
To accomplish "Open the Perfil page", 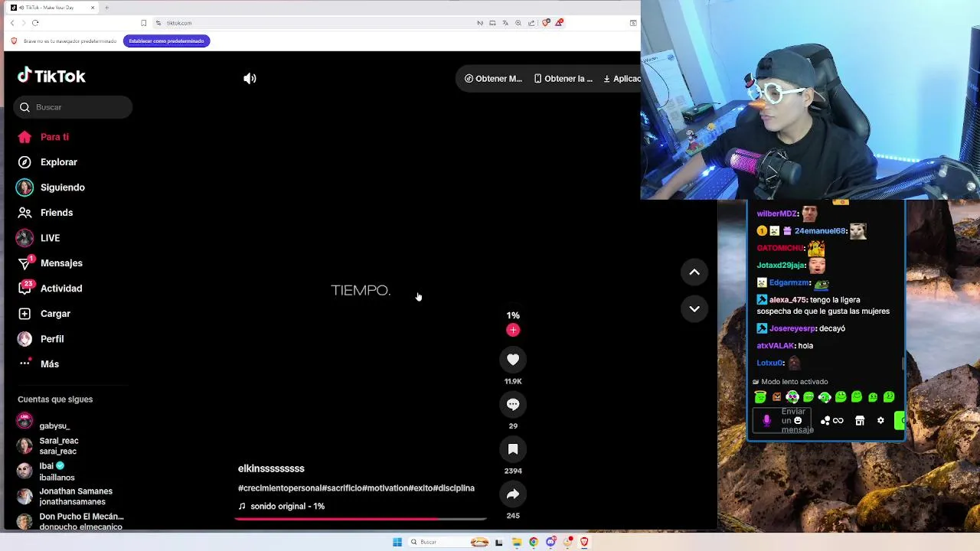I will tap(41, 339).
